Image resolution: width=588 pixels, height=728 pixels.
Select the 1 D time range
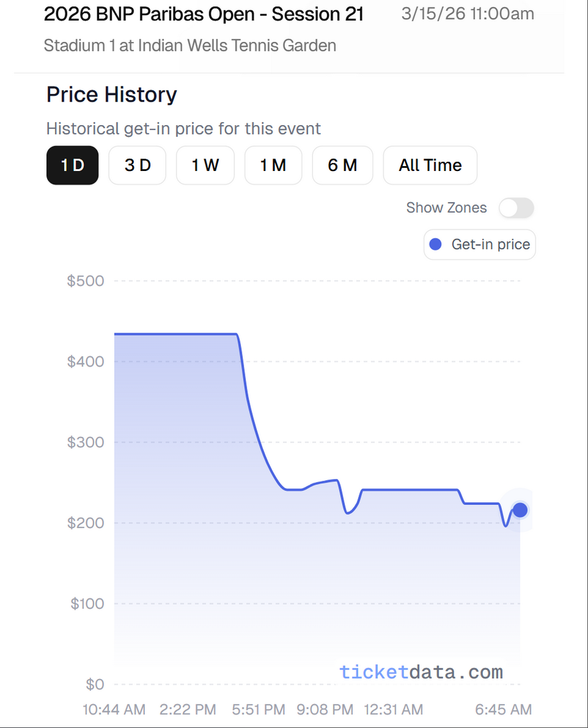pyautogui.click(x=72, y=165)
